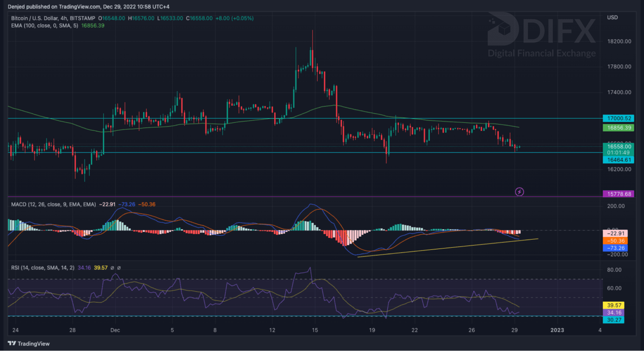Click the 16464.61 support level price label
Image resolution: width=644 pixels, height=351 pixels.
coord(618,160)
